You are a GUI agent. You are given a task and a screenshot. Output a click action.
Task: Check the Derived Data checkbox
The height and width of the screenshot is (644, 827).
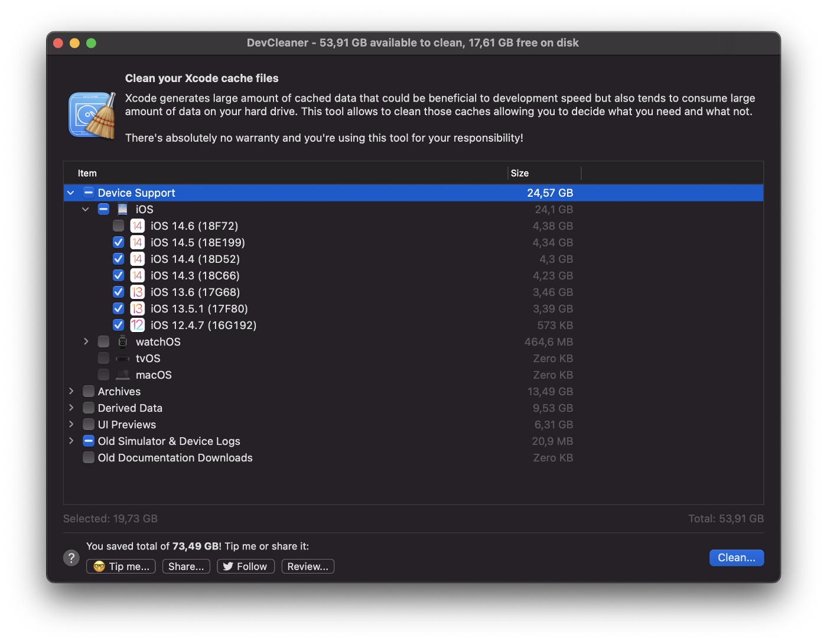(x=89, y=408)
